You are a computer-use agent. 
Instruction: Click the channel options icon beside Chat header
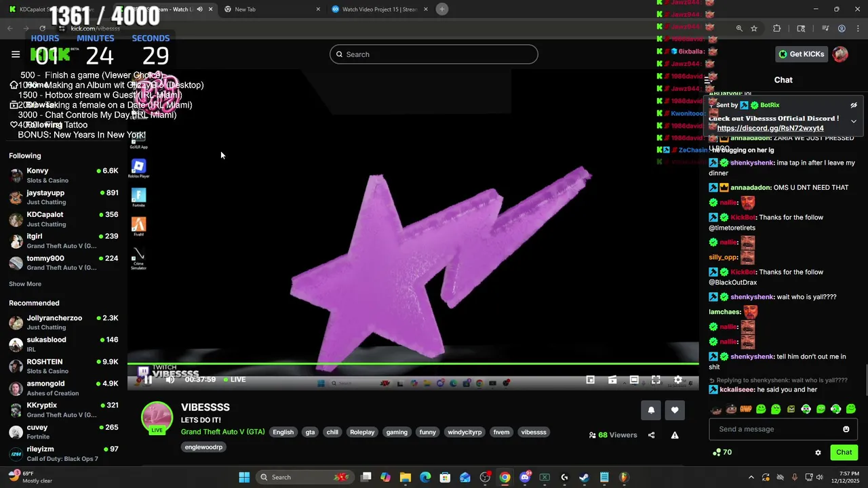709,80
